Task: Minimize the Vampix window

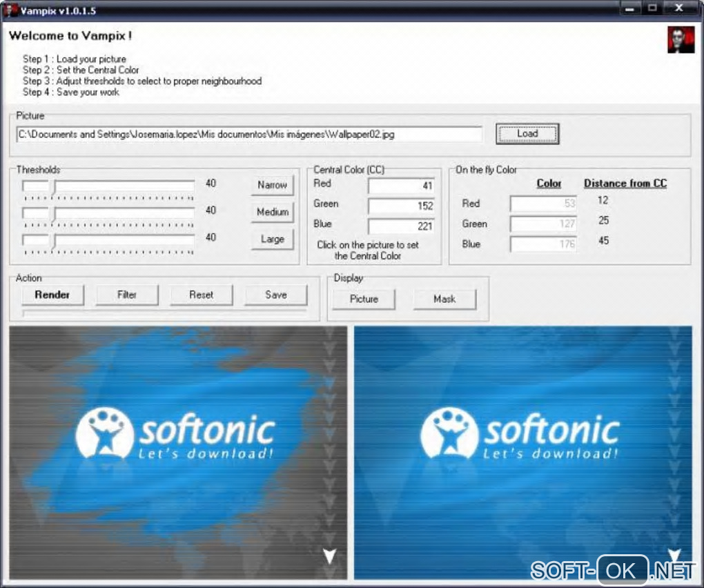Action: click(630, 8)
